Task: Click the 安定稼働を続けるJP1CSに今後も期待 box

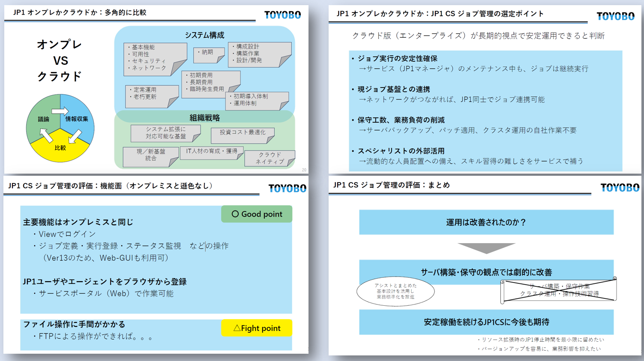Action: tap(486, 322)
